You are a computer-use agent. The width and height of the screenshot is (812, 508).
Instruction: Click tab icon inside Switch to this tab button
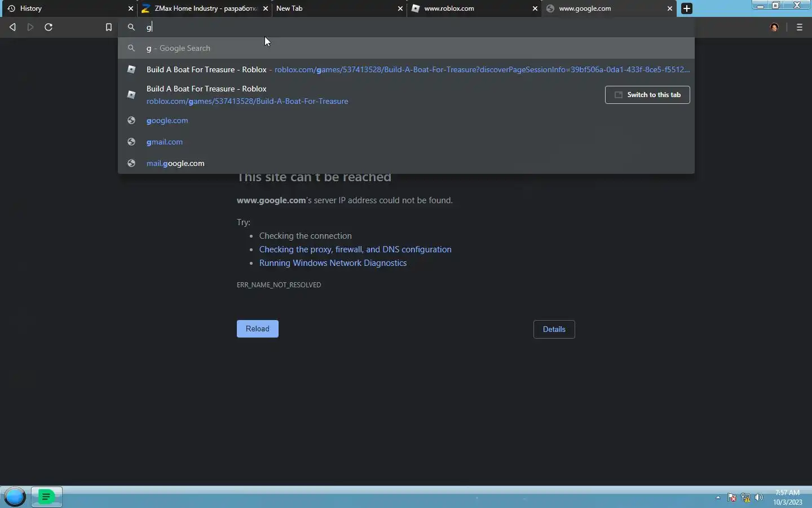point(619,95)
